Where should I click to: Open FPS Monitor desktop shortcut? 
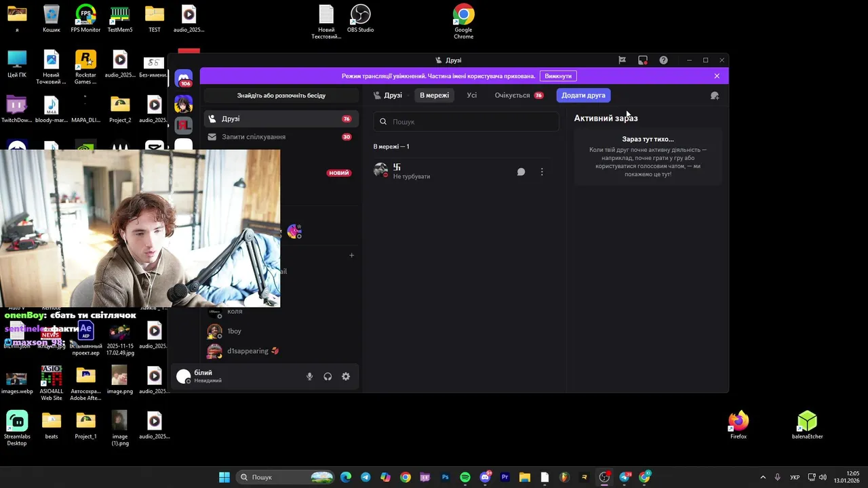coord(85,19)
